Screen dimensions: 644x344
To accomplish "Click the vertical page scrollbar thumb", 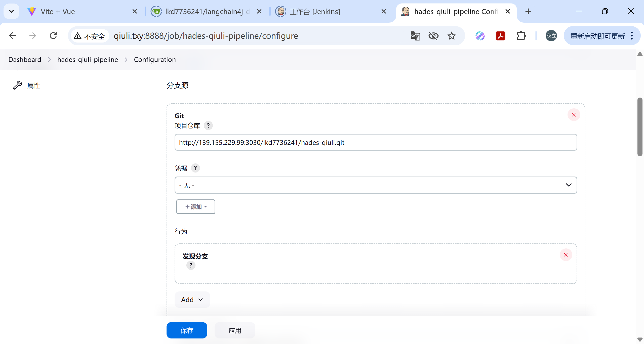I will click(x=640, y=127).
